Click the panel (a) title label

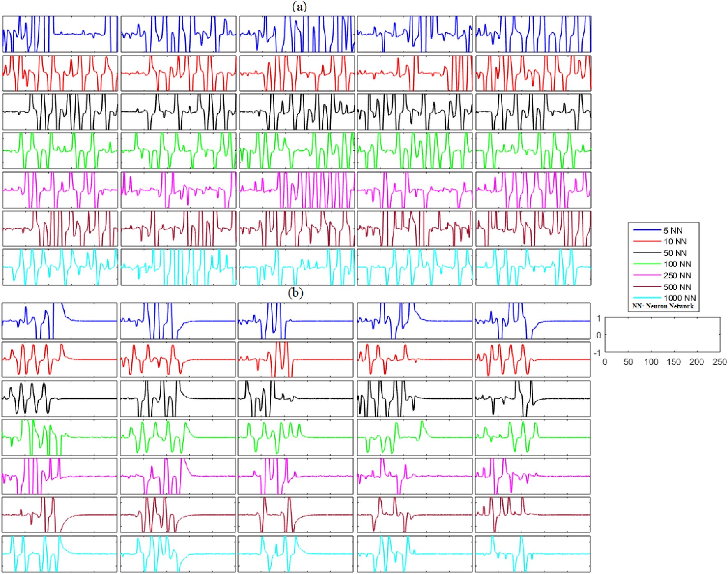point(299,7)
